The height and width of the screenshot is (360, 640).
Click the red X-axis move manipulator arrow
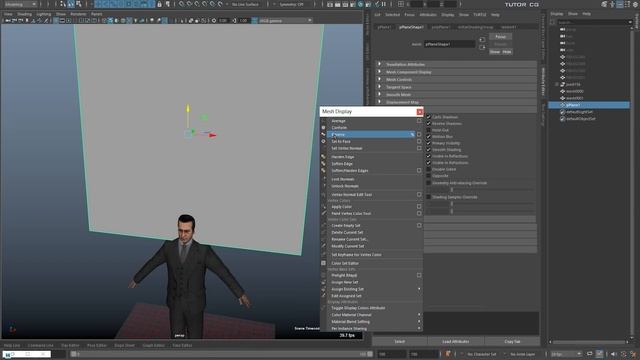[213, 135]
